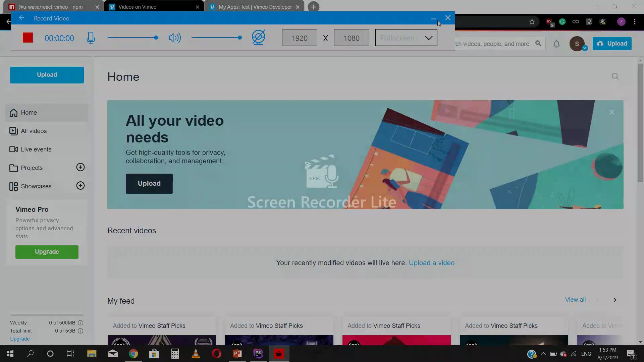Stop recording with the red square button
Image resolution: width=644 pixels, height=362 pixels.
(x=28, y=38)
